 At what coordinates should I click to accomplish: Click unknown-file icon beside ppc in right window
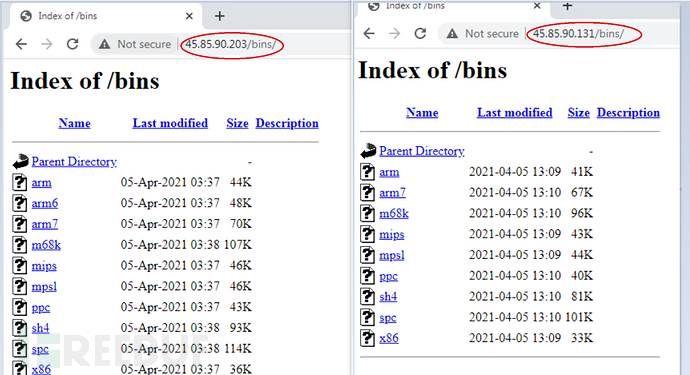[x=367, y=276]
